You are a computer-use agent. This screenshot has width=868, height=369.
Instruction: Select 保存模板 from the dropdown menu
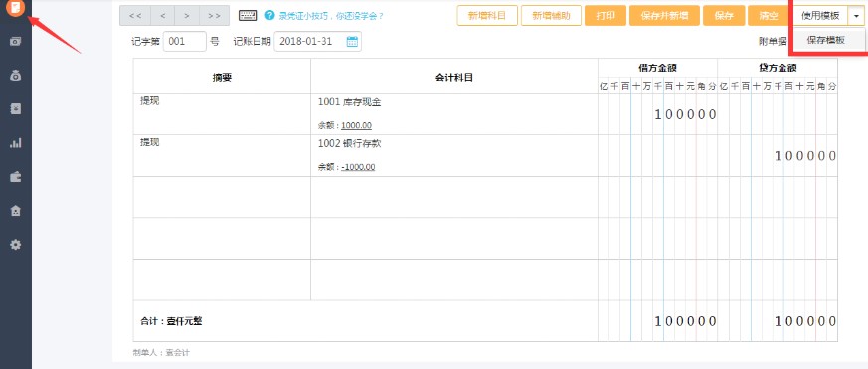(x=826, y=40)
